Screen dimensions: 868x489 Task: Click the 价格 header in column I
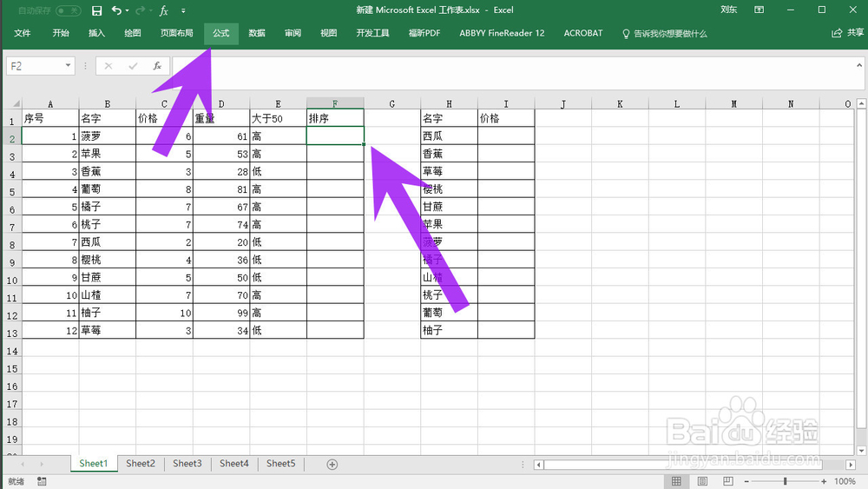pos(506,118)
